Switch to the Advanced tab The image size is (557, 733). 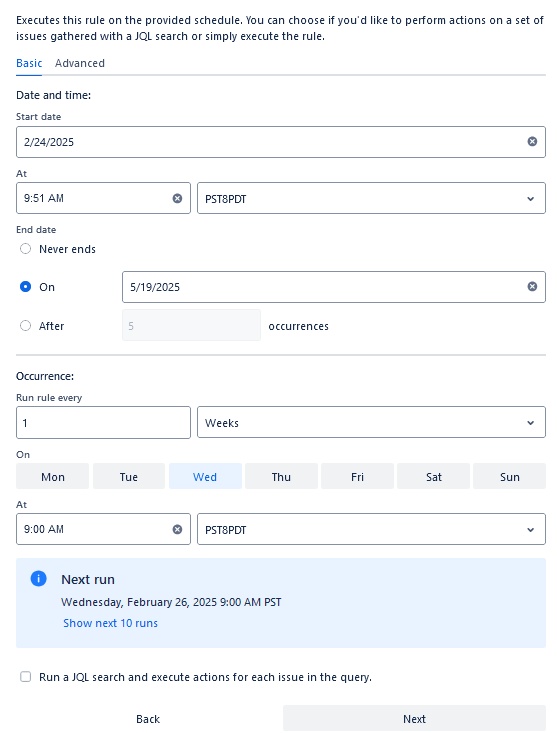(80, 63)
